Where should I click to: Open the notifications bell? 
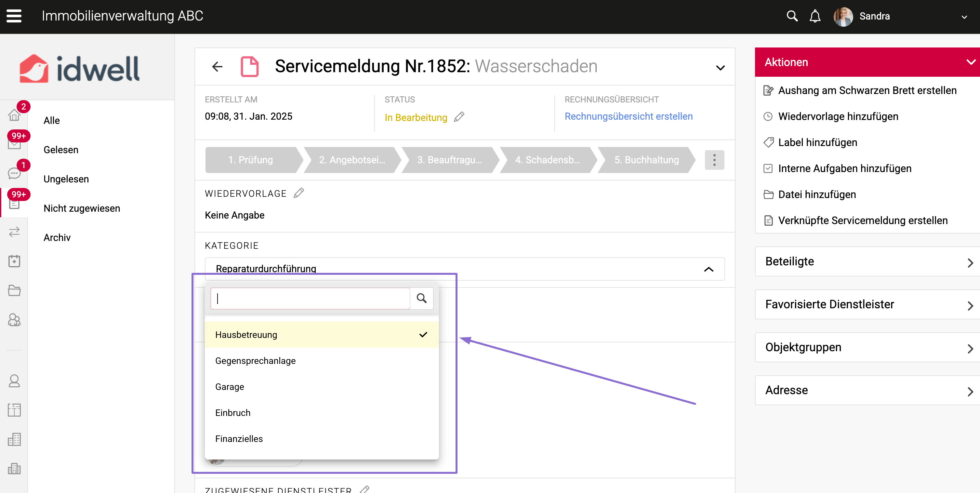[814, 16]
